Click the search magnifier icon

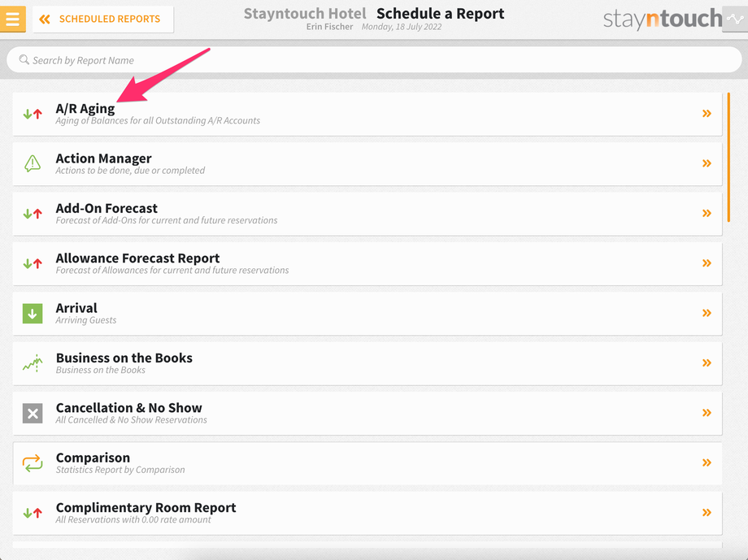pos(24,60)
